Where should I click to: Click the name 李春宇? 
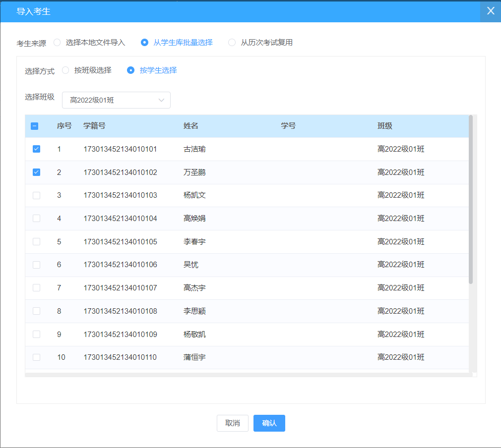pyautogui.click(x=194, y=242)
